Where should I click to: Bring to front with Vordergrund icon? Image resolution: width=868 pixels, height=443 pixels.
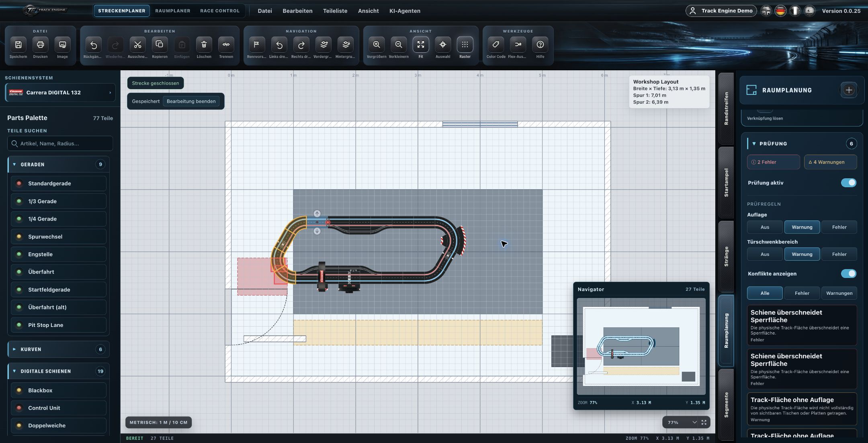[x=323, y=45]
